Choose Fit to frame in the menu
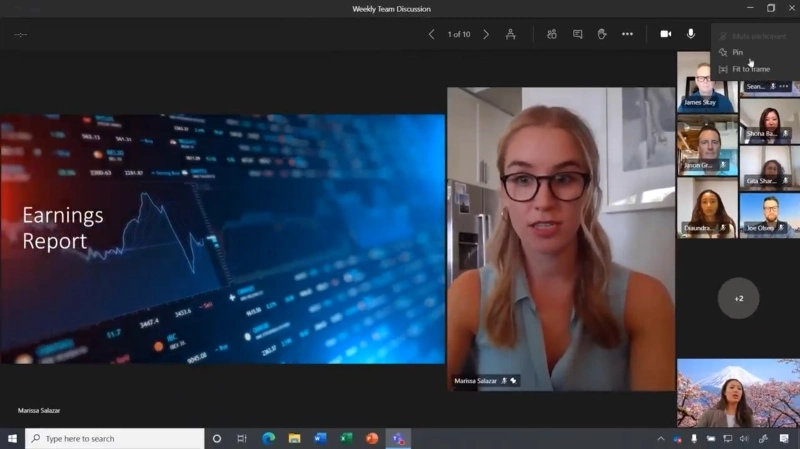The image size is (800, 449). 750,69
